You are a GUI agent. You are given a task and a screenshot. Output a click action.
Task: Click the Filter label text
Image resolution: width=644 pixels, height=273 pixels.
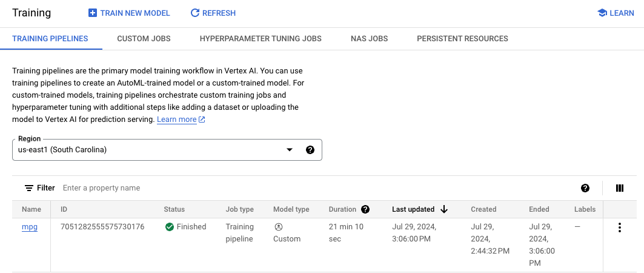click(x=46, y=188)
